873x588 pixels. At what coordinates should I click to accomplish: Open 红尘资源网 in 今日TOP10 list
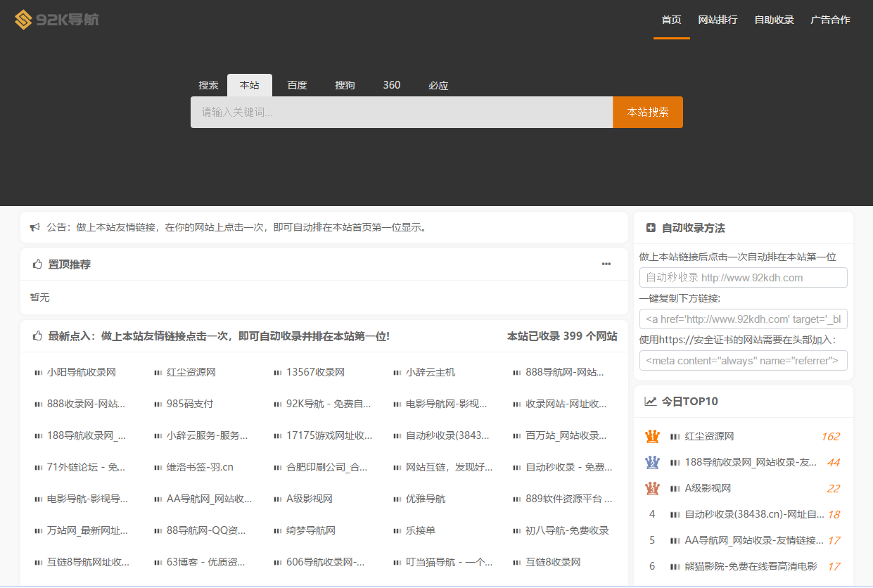(709, 436)
